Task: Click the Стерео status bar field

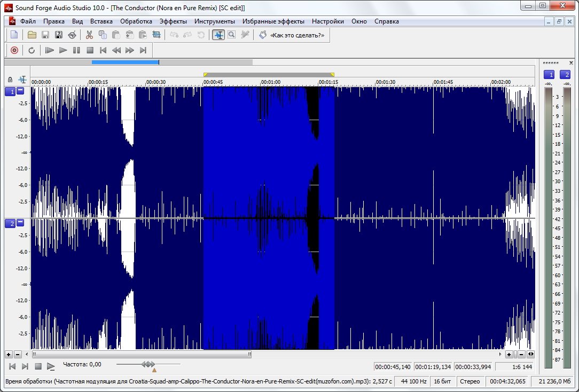Action: pyautogui.click(x=471, y=382)
